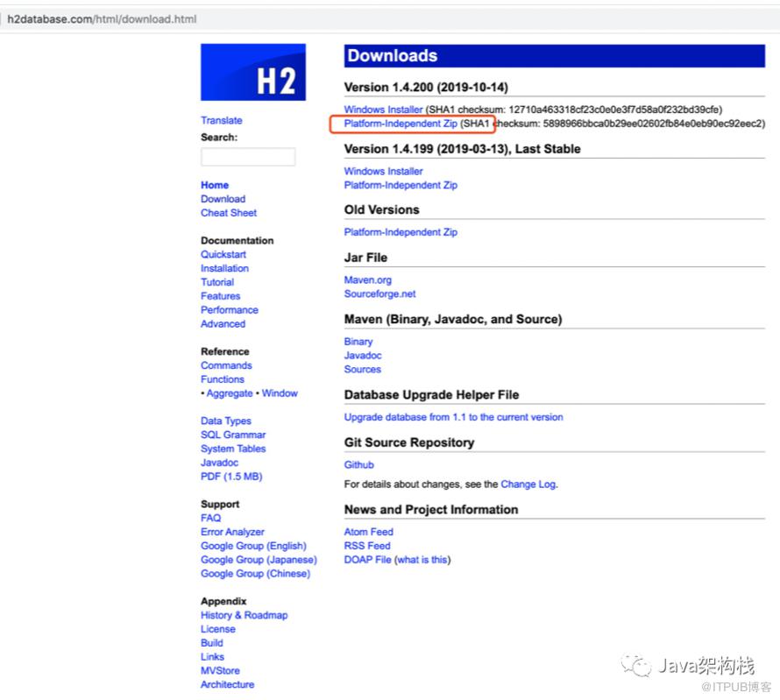
Task: Open the Maven.org jar file link
Action: [x=367, y=279]
